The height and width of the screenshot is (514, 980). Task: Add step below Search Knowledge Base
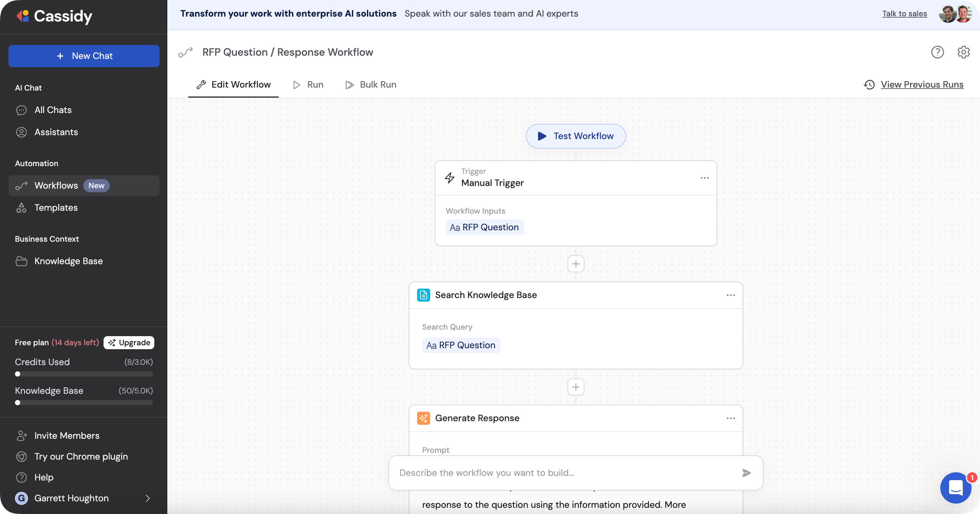[x=576, y=387]
